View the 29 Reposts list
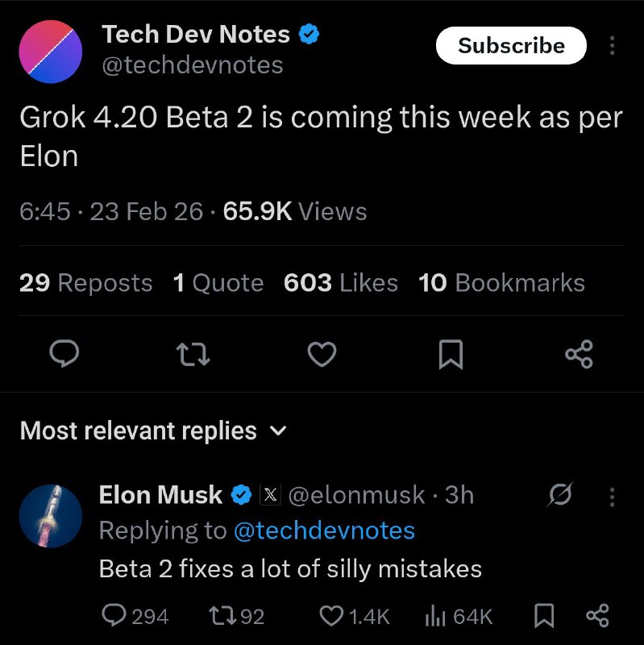Screen dimensions: 644x645 (x=85, y=283)
